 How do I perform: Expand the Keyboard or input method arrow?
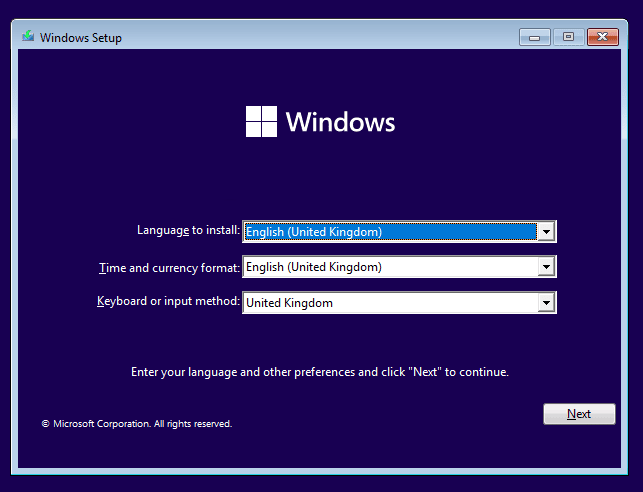pyautogui.click(x=546, y=302)
